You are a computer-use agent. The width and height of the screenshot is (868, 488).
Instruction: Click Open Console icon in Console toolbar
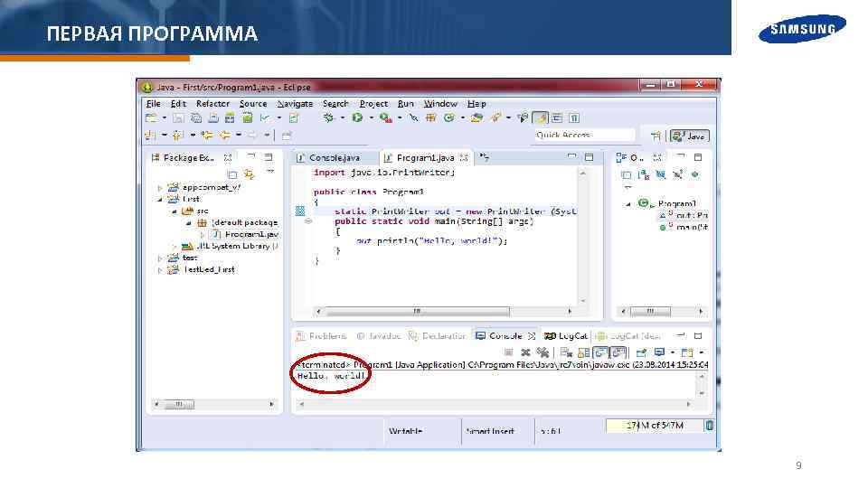click(x=687, y=352)
